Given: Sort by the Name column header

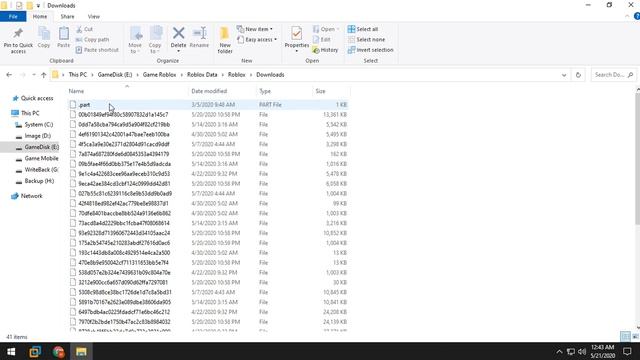Looking at the screenshot, I should tap(127, 91).
